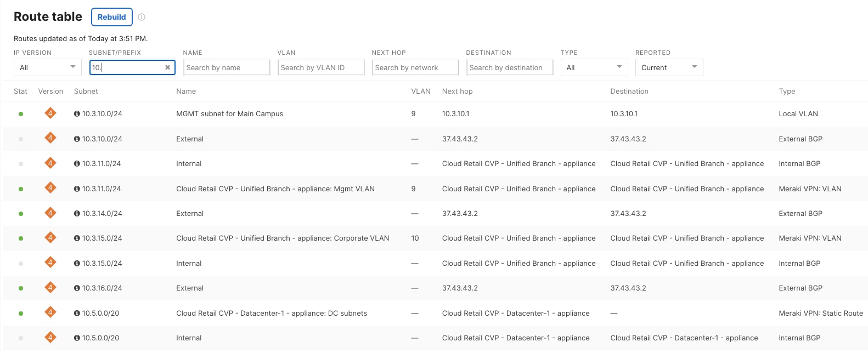Screen dimensions: 868x353
Task: Open the IP Version dropdown
Action: [x=48, y=67]
